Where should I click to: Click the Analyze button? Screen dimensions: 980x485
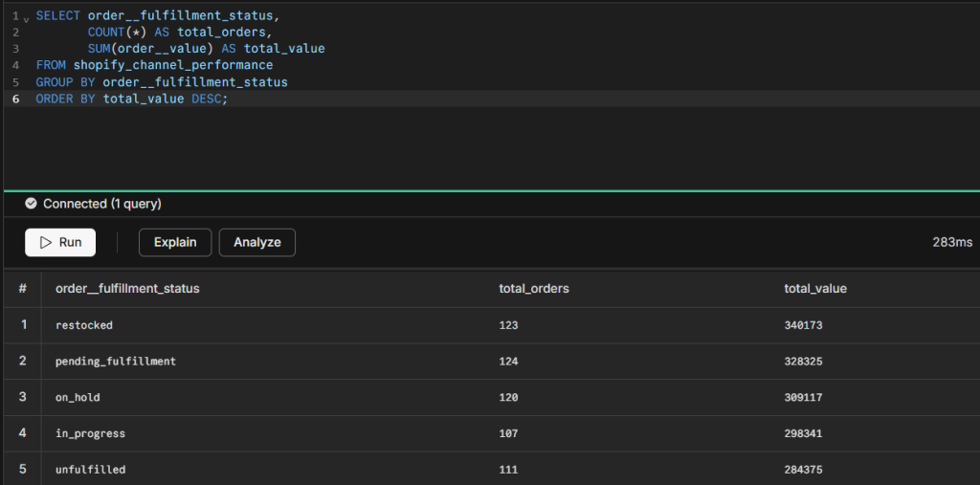(x=256, y=243)
